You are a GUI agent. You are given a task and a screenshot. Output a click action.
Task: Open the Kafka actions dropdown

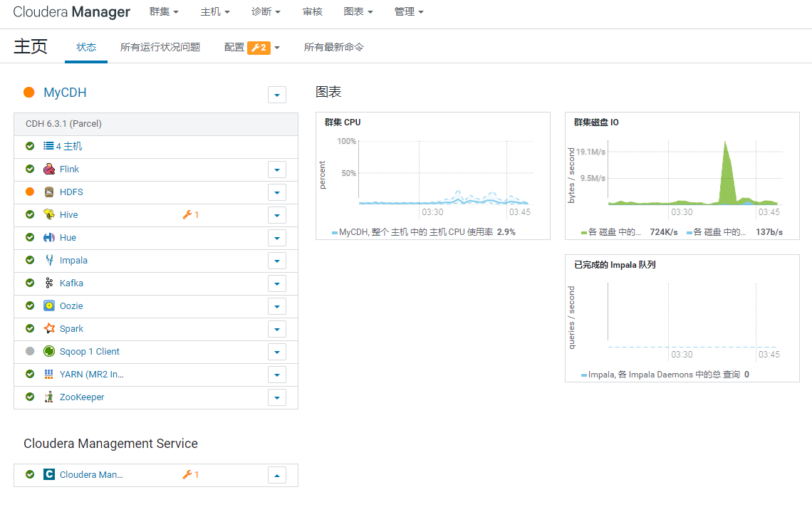coord(277,283)
